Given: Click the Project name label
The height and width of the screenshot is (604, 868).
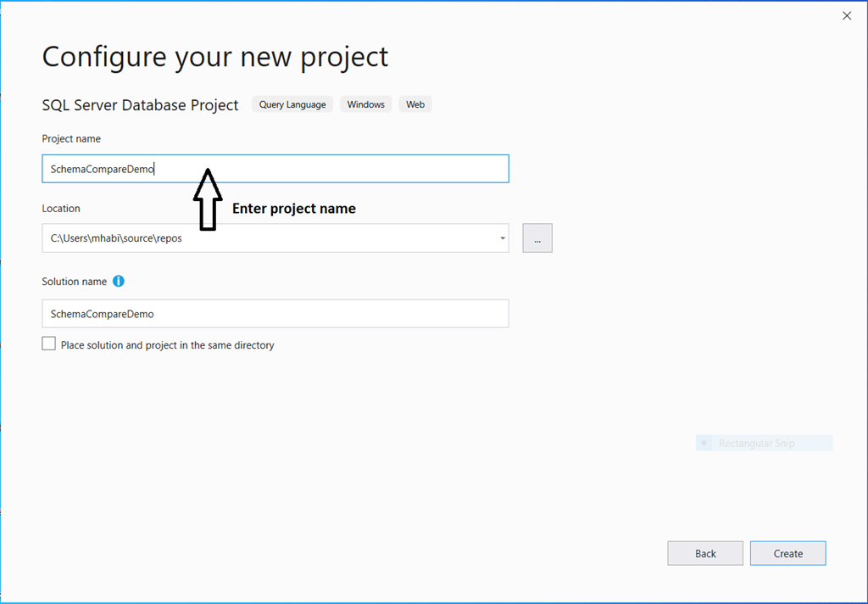Looking at the screenshot, I should click(71, 138).
